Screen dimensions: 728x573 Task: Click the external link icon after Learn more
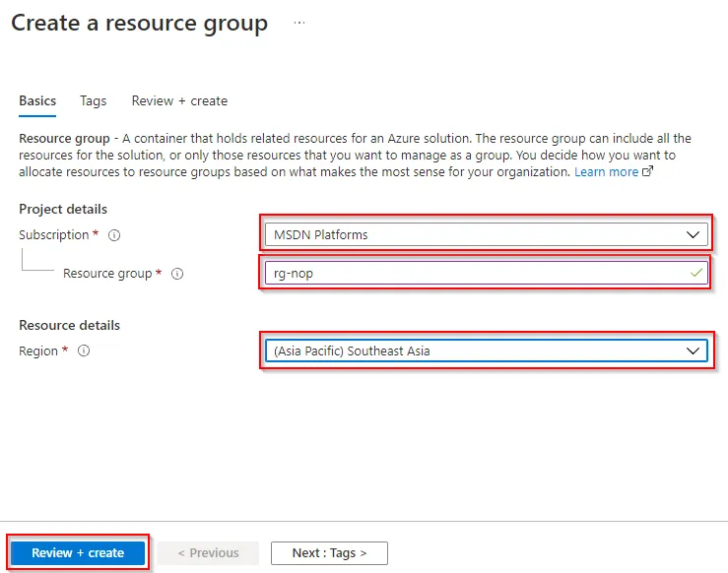(x=647, y=171)
